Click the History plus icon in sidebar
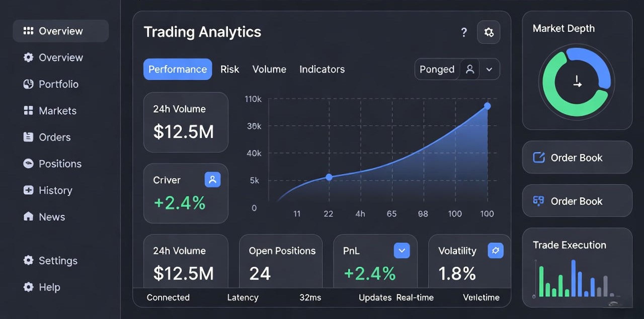Image resolution: width=644 pixels, height=319 pixels. tap(28, 190)
